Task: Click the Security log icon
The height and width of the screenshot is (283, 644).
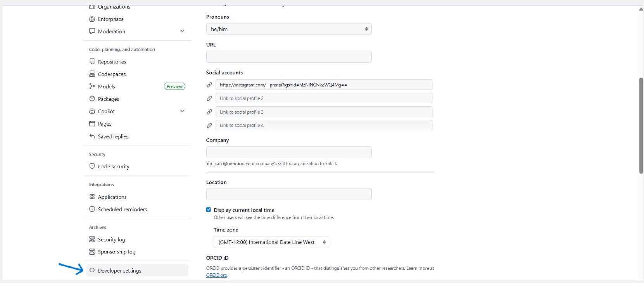Action: (x=92, y=239)
